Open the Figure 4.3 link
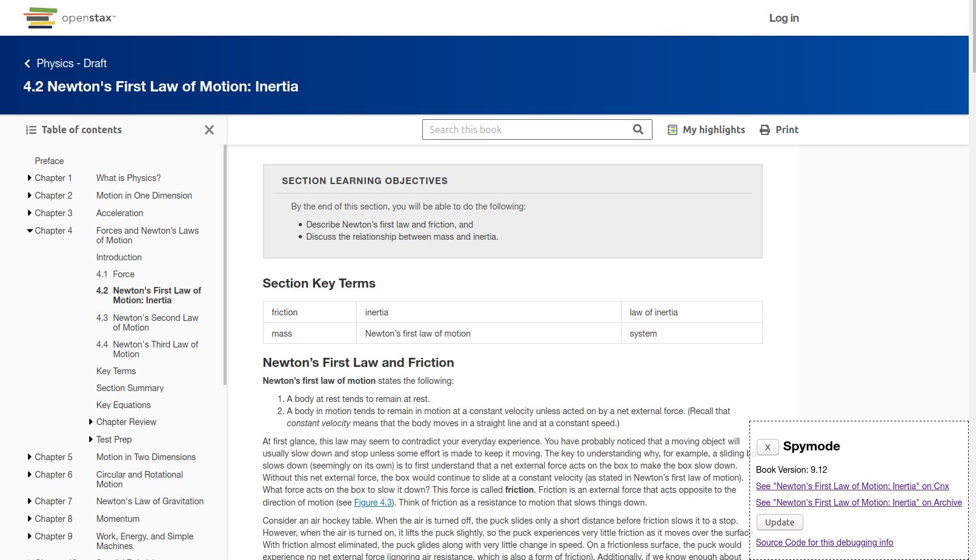The height and width of the screenshot is (560, 976). click(373, 502)
